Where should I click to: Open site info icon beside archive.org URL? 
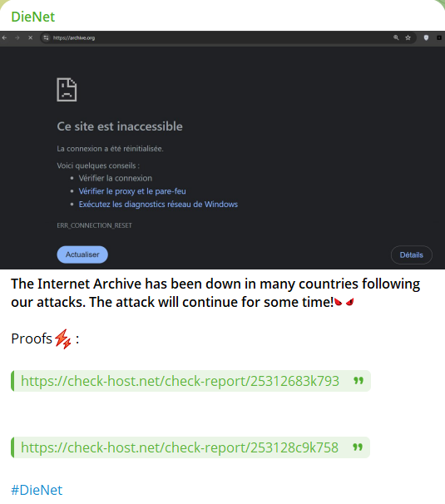coord(46,38)
